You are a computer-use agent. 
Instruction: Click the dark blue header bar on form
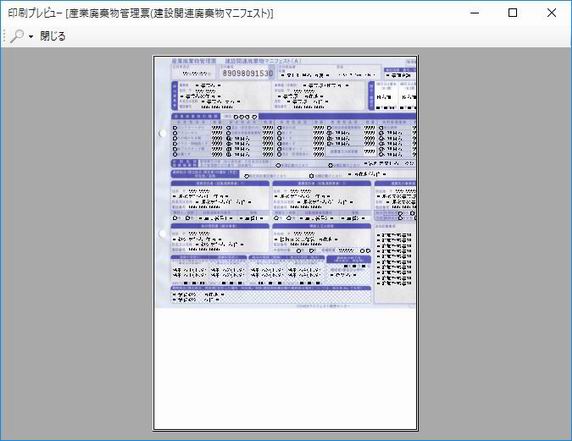tap(337, 116)
